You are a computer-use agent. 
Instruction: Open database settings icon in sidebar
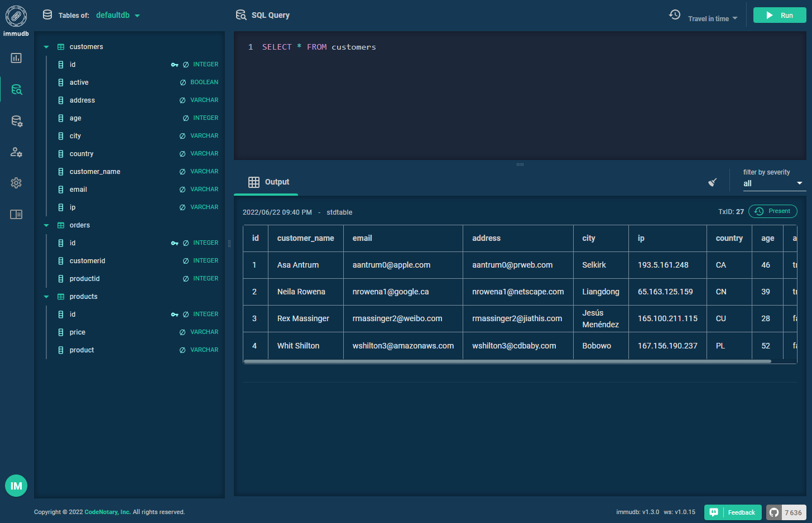click(x=17, y=121)
